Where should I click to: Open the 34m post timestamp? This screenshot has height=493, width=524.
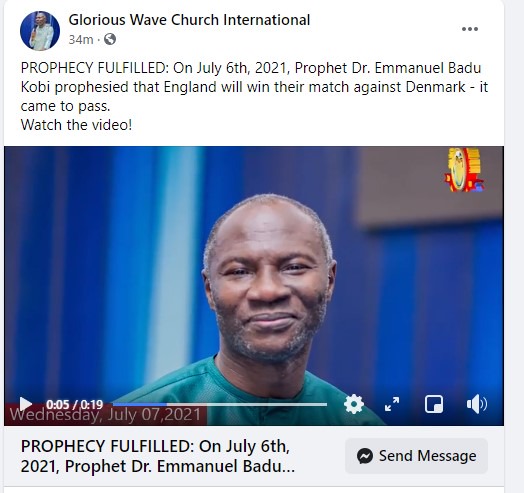click(81, 40)
